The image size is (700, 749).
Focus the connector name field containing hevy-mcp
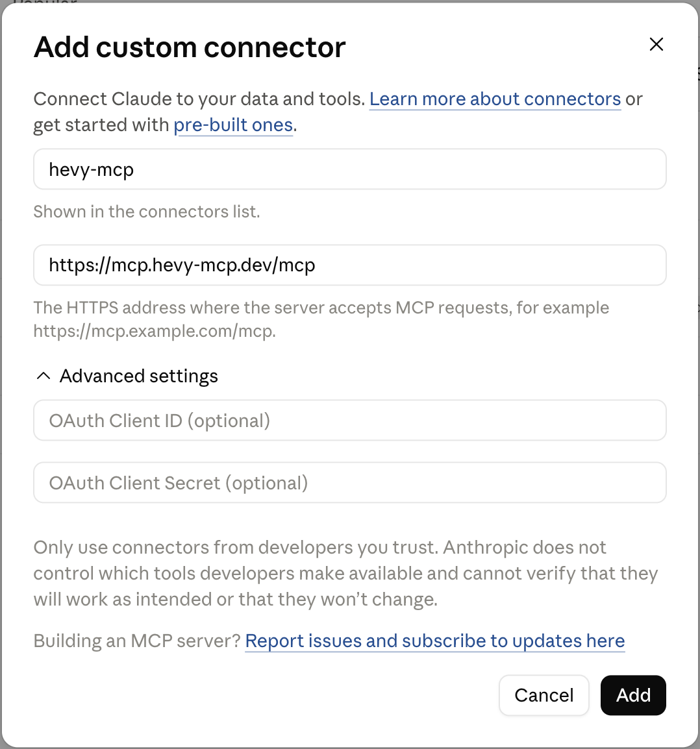tap(350, 169)
